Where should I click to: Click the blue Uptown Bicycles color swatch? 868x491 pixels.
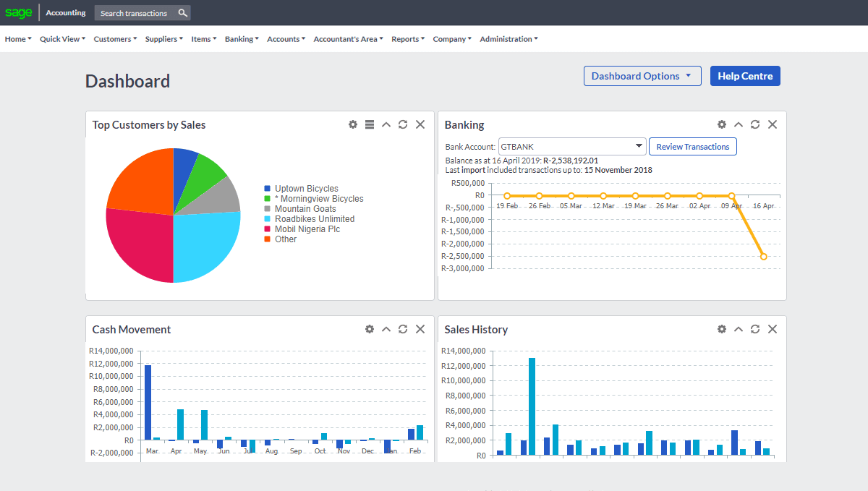pyautogui.click(x=268, y=188)
